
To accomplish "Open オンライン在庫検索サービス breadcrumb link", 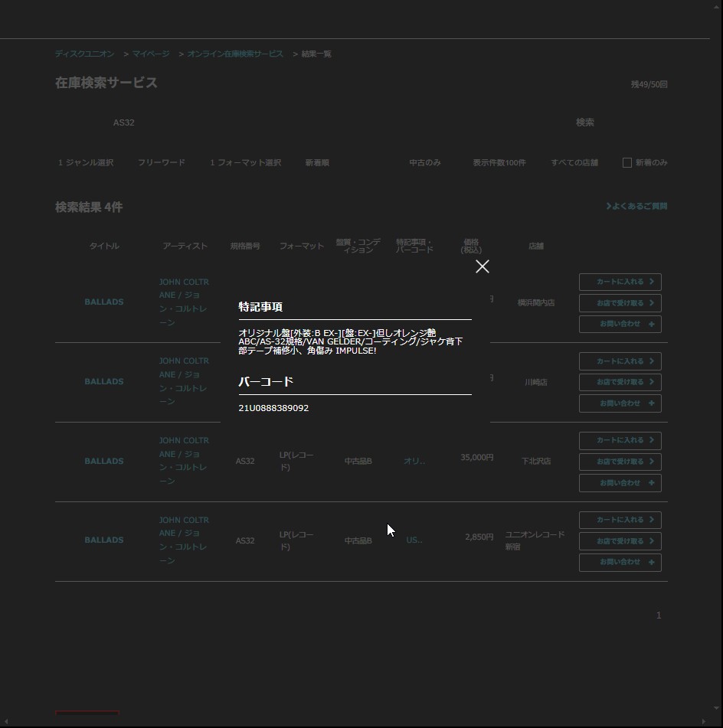I will tap(235, 54).
